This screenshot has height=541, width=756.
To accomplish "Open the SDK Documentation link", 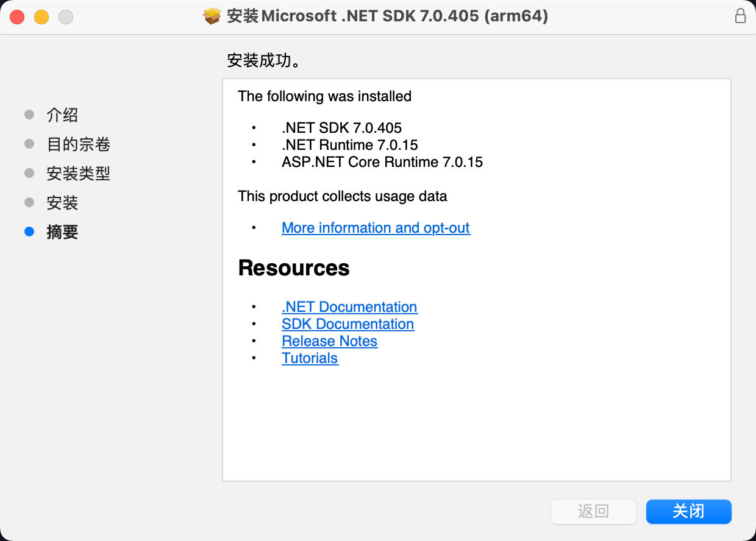I will 348,324.
